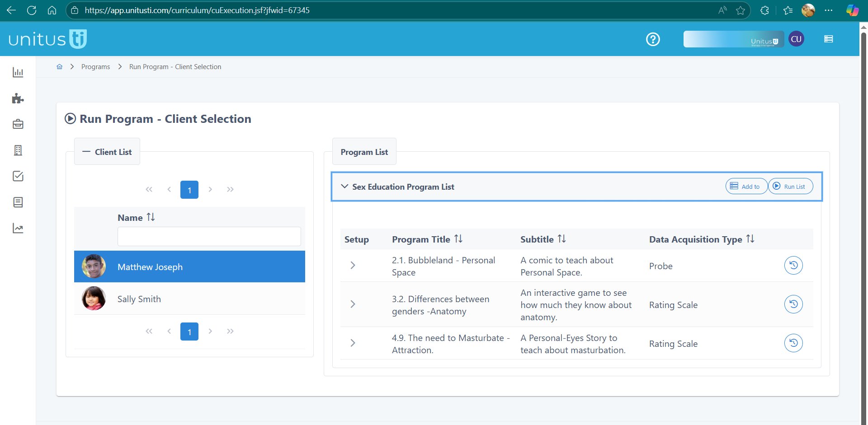The width and height of the screenshot is (868, 425).
Task: Add page to favorites star icon
Action: pyautogui.click(x=741, y=10)
